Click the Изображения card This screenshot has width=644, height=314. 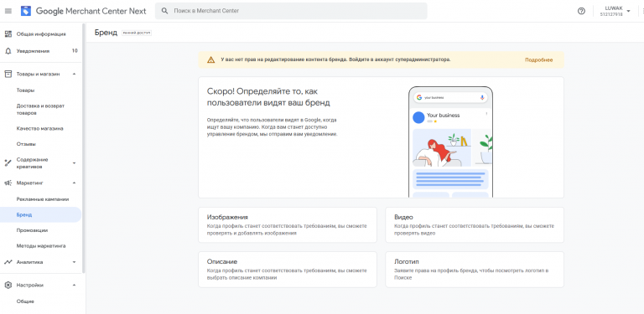point(288,224)
